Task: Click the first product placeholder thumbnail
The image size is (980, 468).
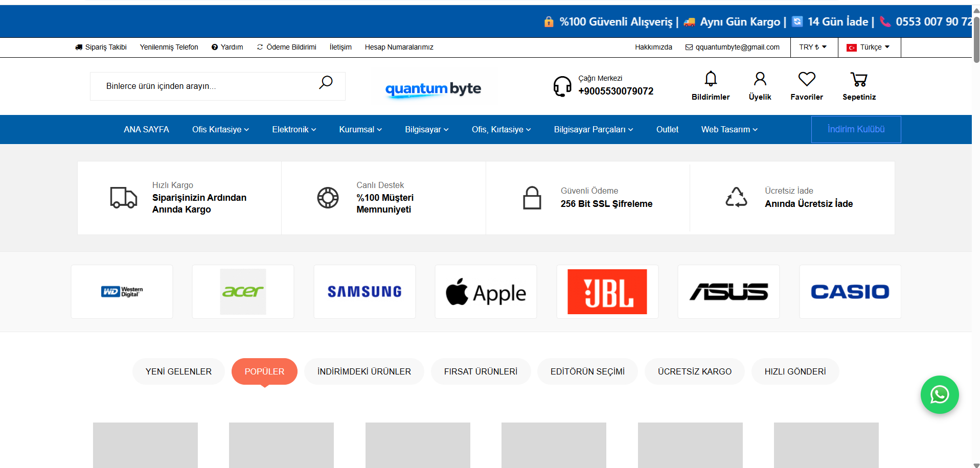Action: coord(145,445)
